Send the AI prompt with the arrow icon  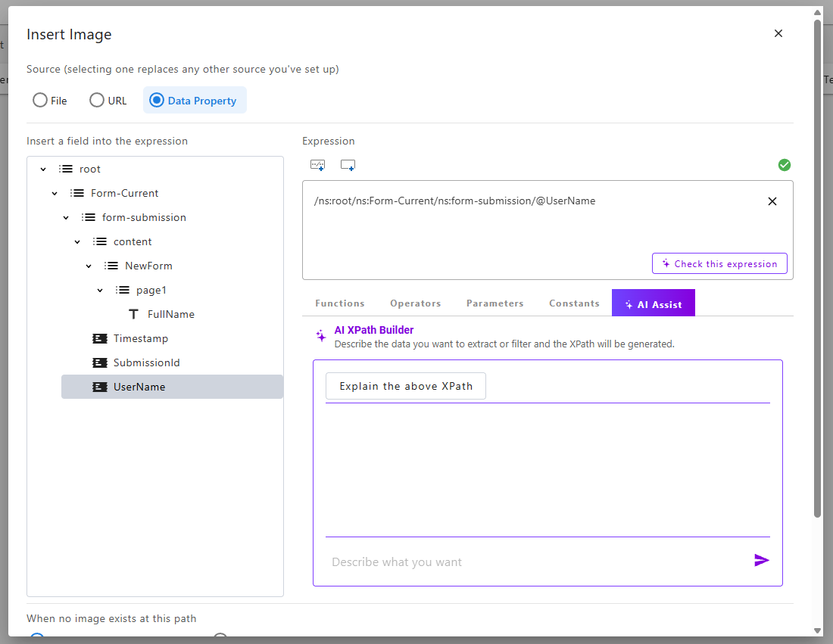coord(761,560)
